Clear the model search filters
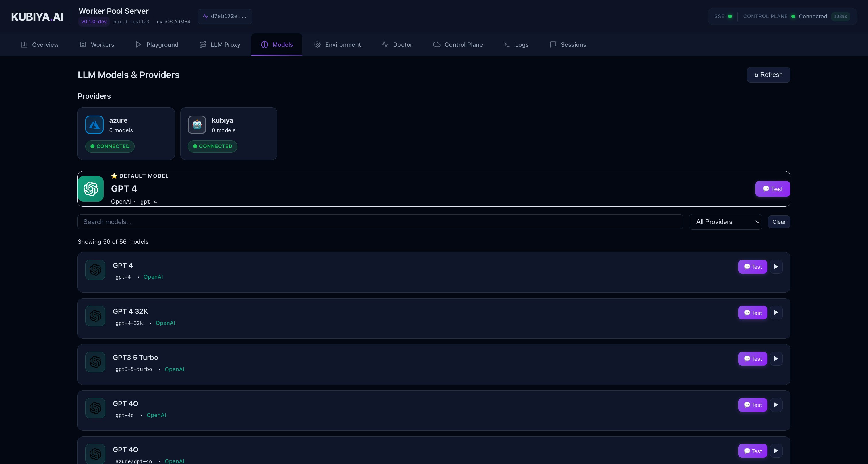Image resolution: width=868 pixels, height=464 pixels. point(779,222)
